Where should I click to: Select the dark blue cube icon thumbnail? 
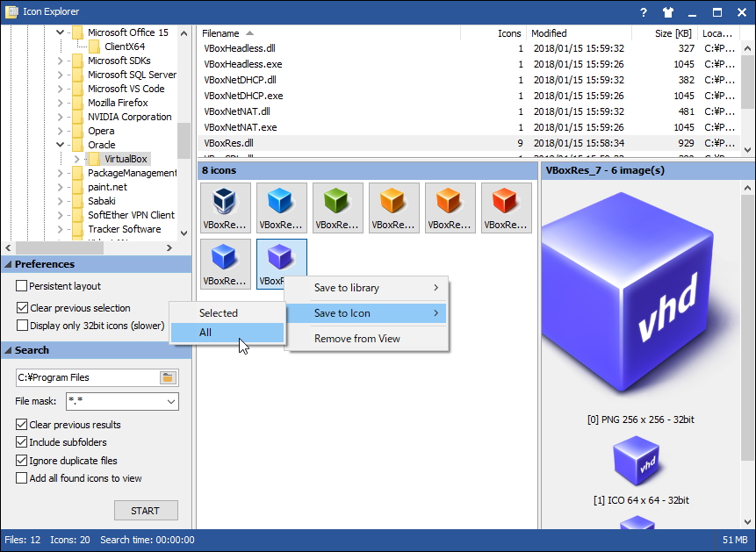pyautogui.click(x=225, y=263)
